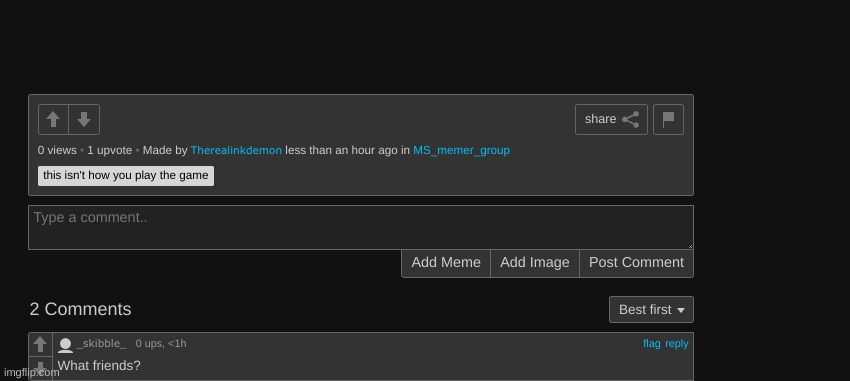Select the comment text 'What friends?'
This screenshot has height=381, width=850.
(99, 366)
